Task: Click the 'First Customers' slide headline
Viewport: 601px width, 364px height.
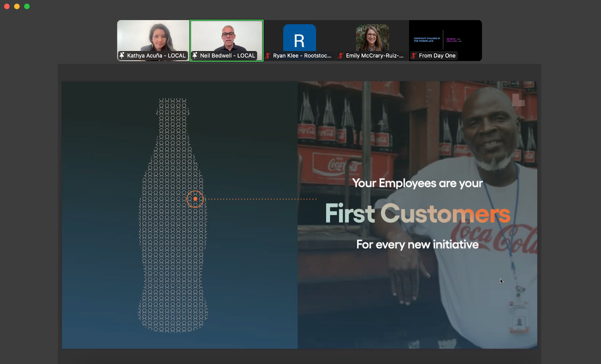Action: click(418, 213)
